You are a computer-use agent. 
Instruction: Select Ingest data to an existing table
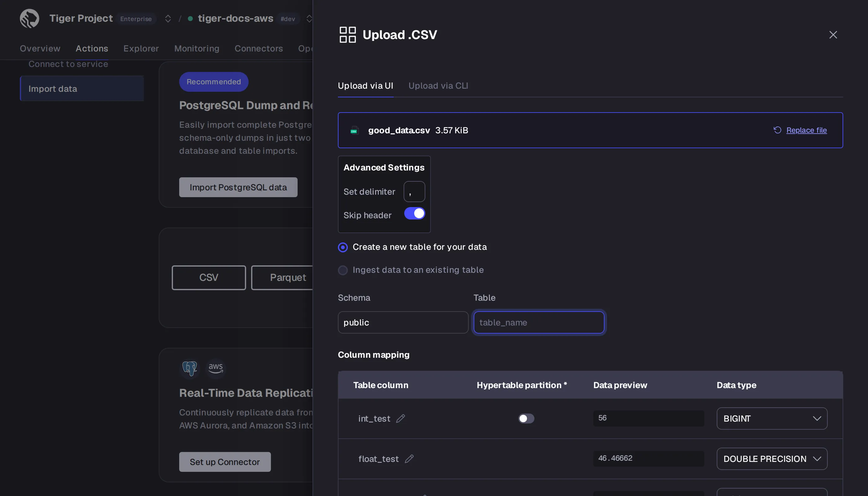click(x=343, y=270)
